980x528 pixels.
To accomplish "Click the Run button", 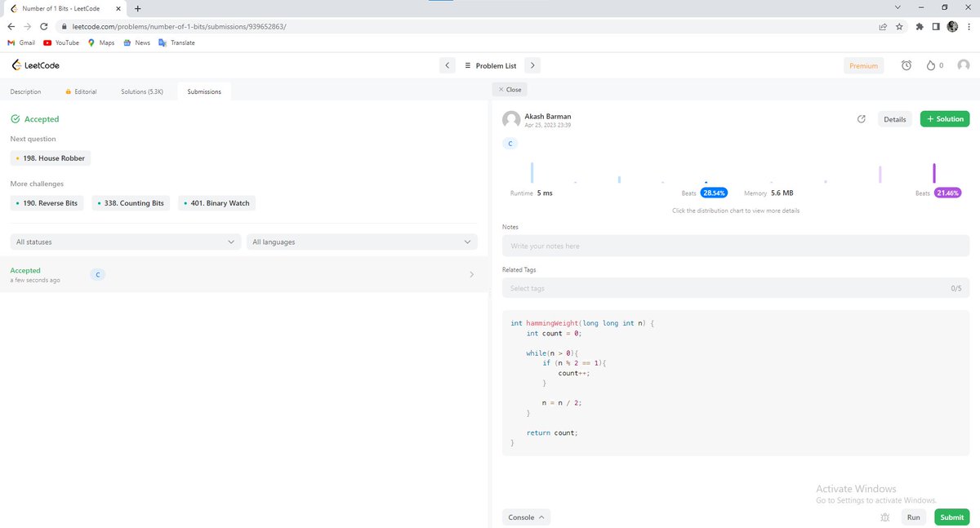I will (x=913, y=517).
